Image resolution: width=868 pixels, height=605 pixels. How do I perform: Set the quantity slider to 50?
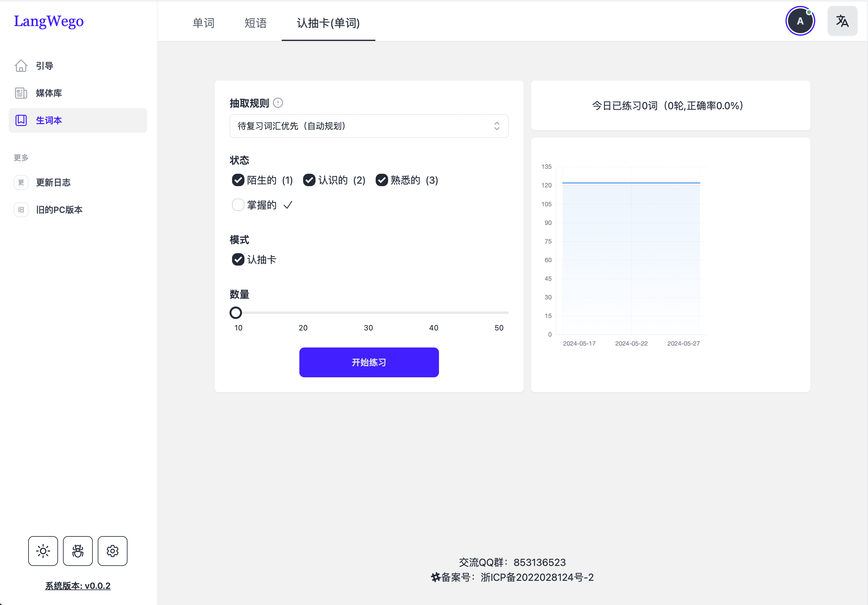point(503,313)
